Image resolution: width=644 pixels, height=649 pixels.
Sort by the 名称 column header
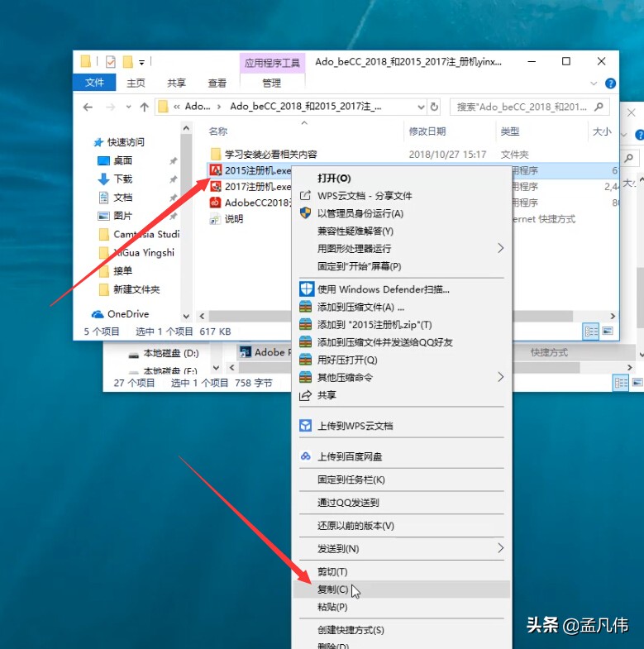click(218, 131)
